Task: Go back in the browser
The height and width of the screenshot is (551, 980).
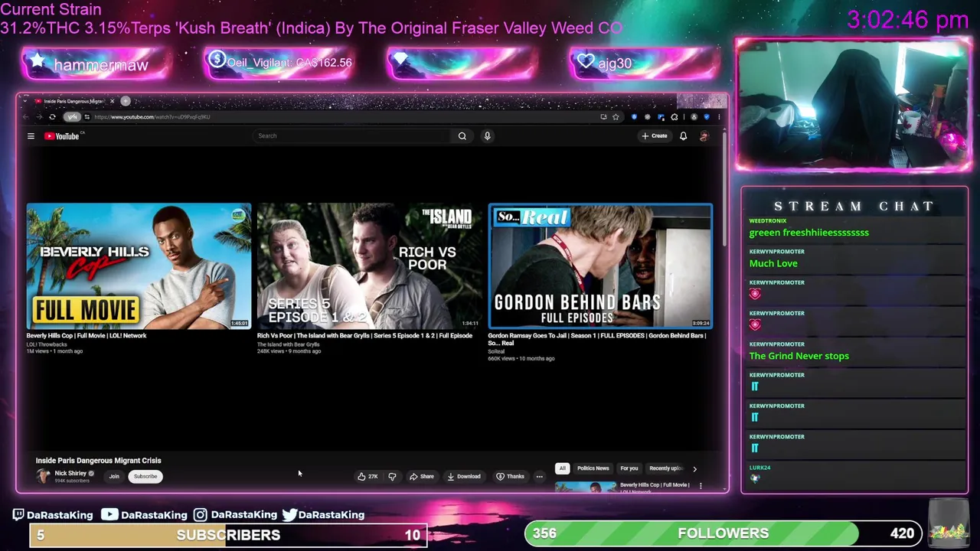Action: [25, 117]
